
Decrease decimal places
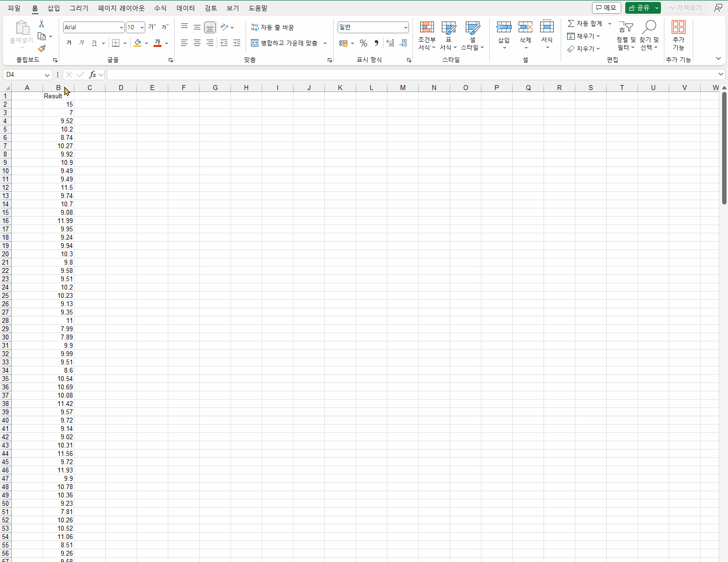[x=403, y=43]
